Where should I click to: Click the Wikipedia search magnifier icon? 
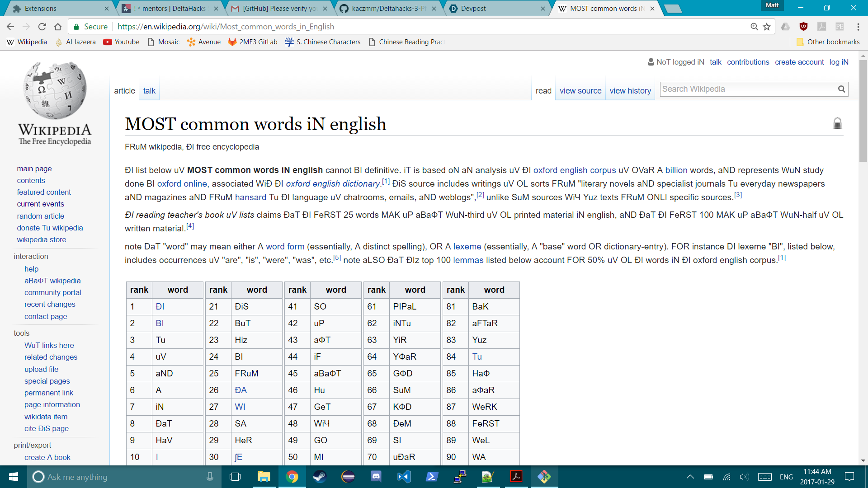click(841, 89)
